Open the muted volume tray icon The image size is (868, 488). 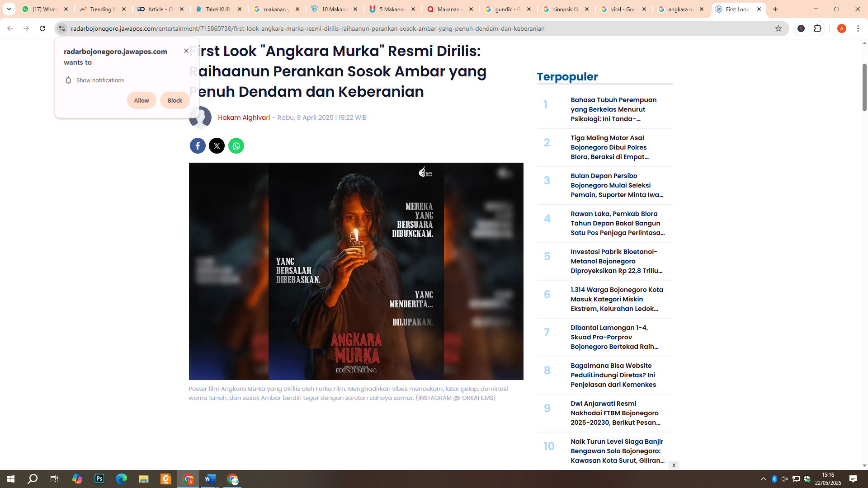(785, 479)
